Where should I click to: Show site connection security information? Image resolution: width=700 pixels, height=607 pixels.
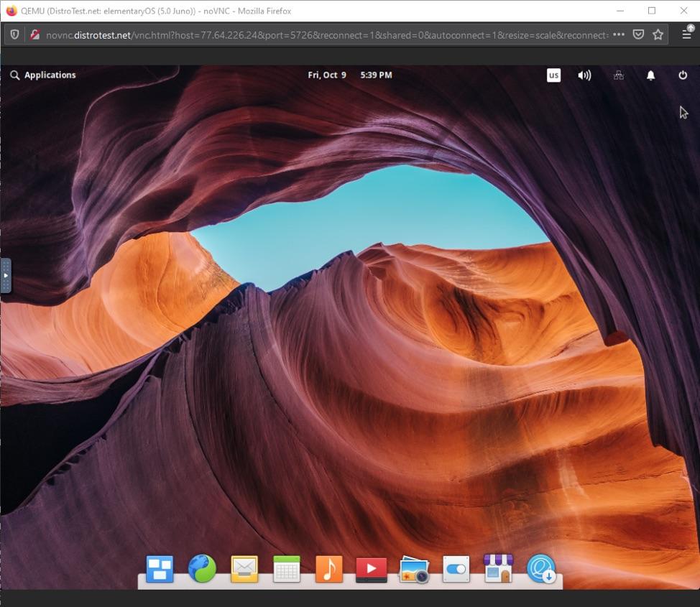34,34
